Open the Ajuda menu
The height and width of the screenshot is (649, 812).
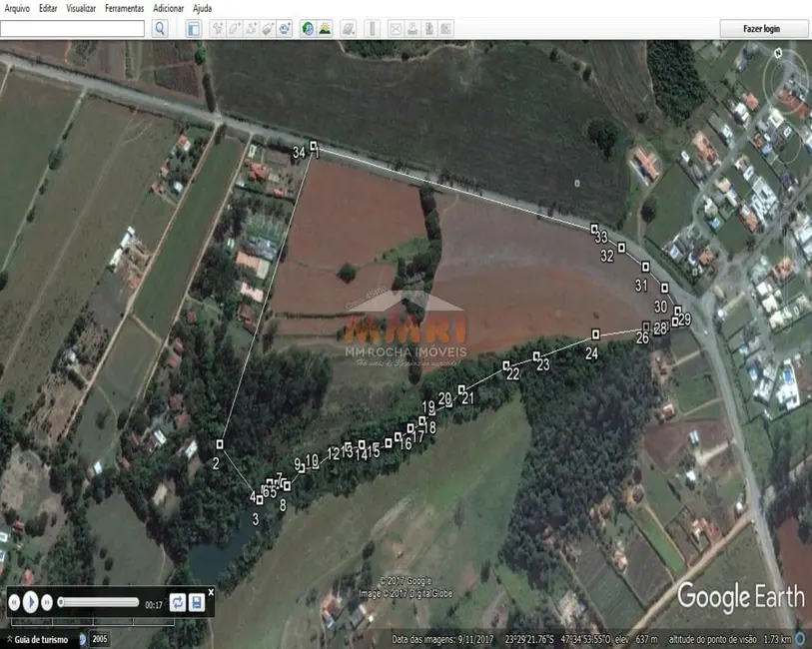coord(200,7)
